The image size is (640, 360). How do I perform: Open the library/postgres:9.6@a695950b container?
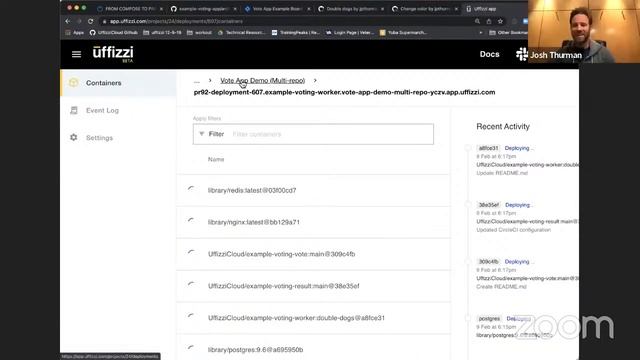coord(255,349)
